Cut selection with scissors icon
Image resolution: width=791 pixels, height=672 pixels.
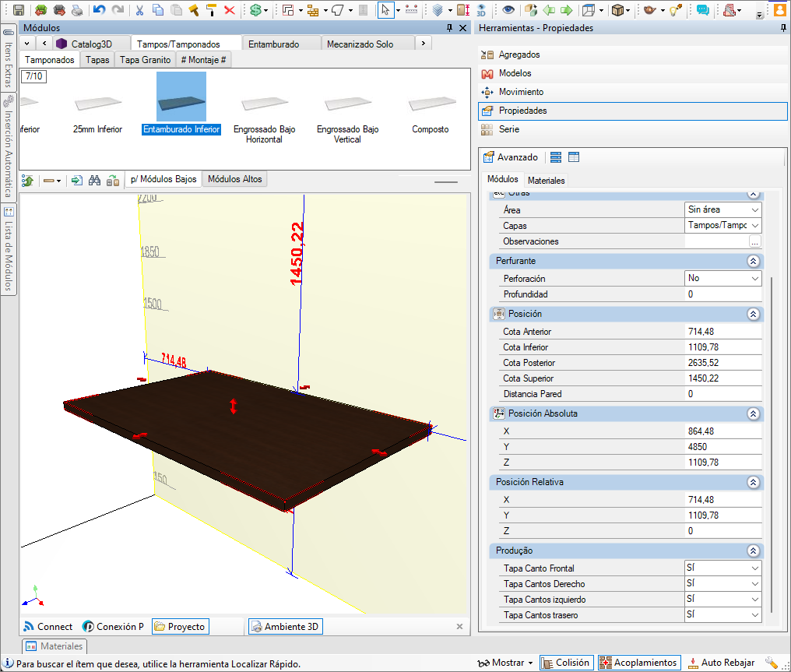tap(139, 10)
